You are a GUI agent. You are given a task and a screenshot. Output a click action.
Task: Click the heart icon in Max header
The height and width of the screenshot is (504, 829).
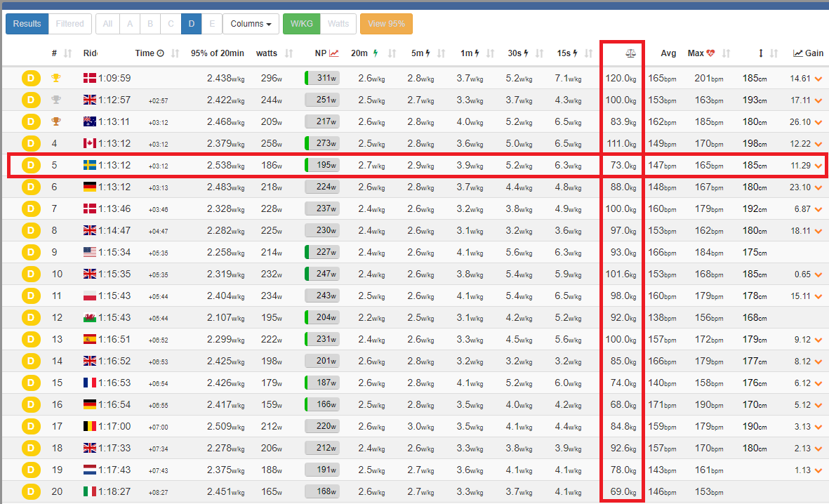[x=710, y=53]
